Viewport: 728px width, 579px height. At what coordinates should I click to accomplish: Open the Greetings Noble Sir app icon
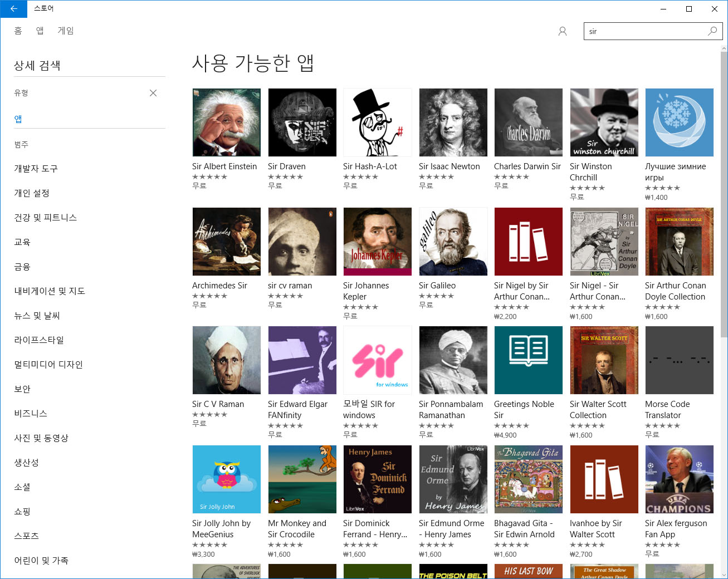point(528,360)
